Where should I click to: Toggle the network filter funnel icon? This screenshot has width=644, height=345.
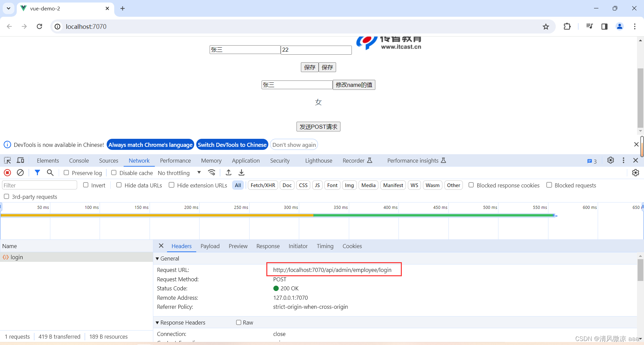click(37, 173)
